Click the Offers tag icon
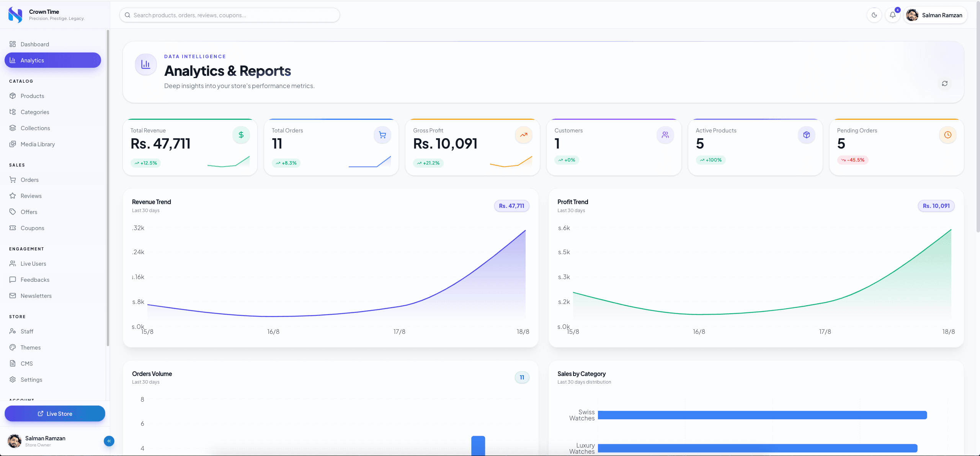Image resolution: width=980 pixels, height=456 pixels. (13, 212)
